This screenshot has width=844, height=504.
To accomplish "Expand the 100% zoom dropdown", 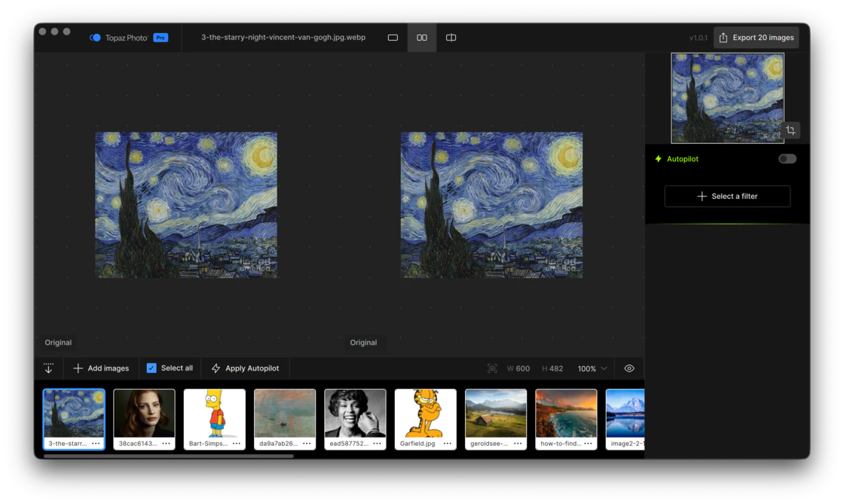I will click(592, 368).
